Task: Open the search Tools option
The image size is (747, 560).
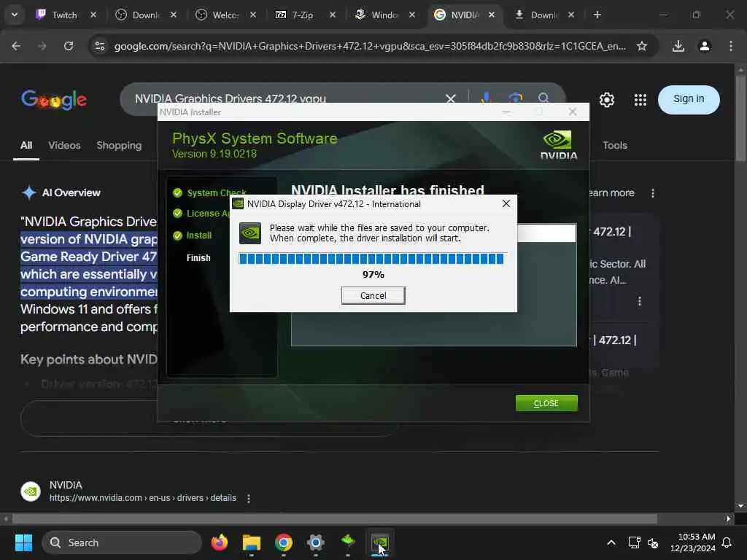Action: tap(614, 145)
